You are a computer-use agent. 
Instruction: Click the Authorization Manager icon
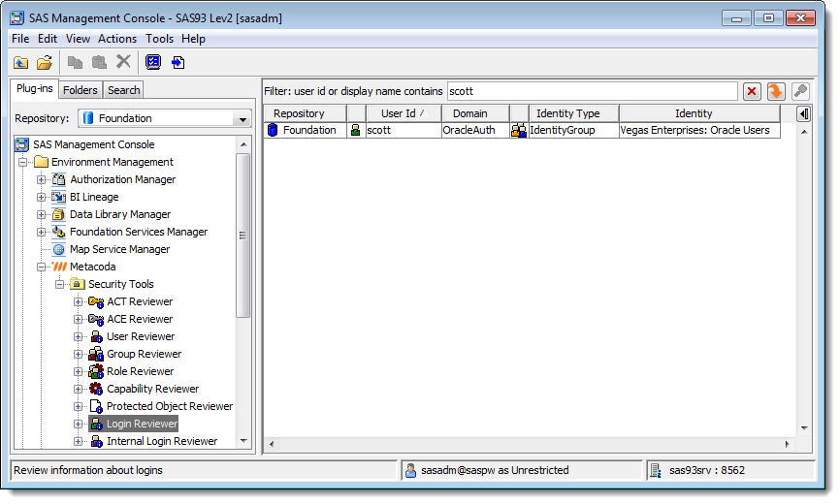(58, 179)
